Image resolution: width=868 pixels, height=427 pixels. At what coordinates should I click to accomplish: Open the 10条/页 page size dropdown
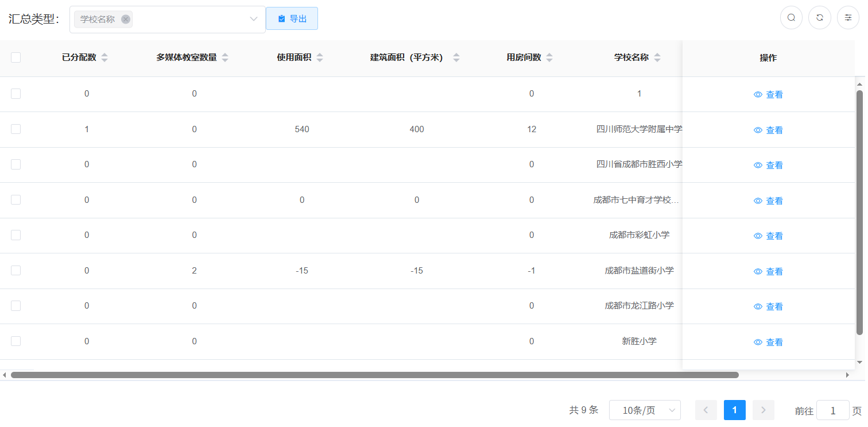(644, 410)
